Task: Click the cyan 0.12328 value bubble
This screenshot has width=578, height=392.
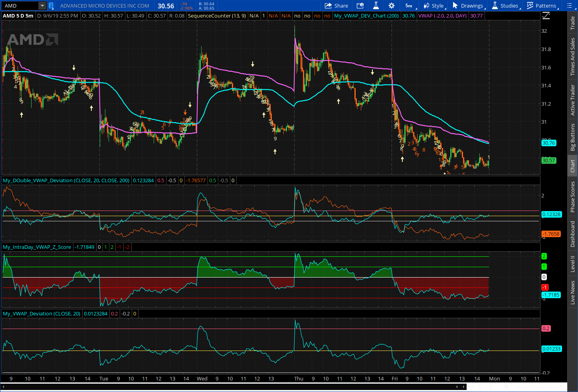Action: [551, 215]
